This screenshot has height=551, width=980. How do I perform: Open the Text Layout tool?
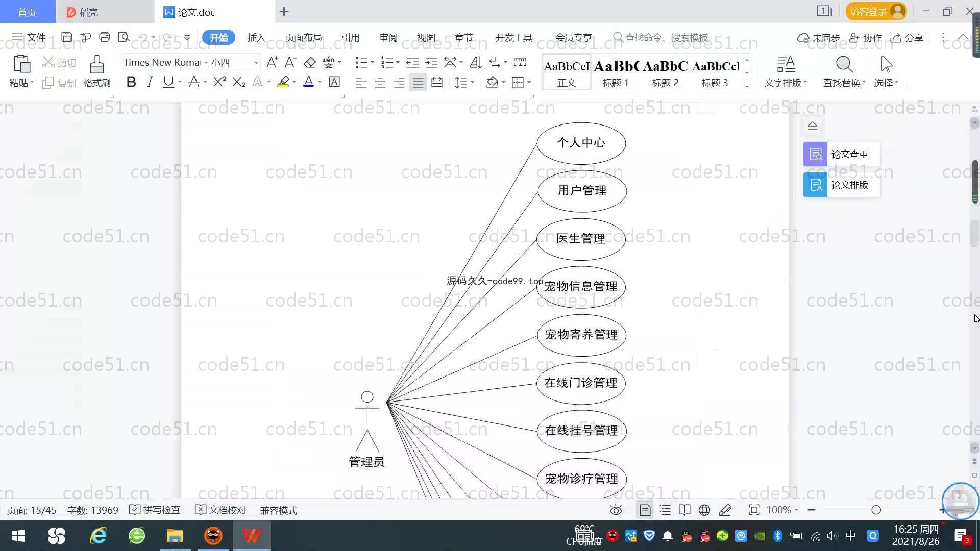pos(786,71)
